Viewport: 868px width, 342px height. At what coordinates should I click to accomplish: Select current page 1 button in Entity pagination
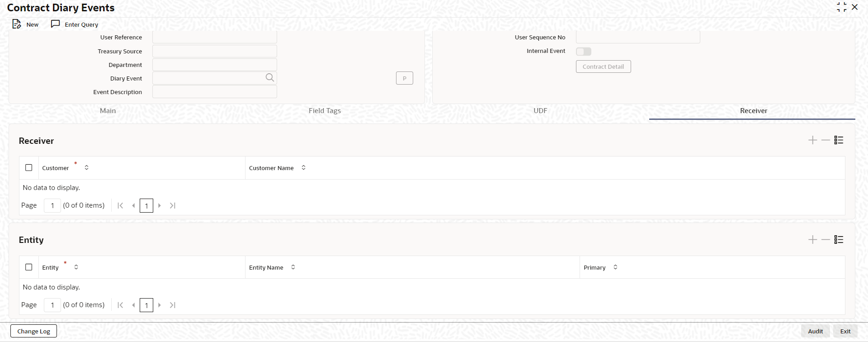[x=146, y=305]
